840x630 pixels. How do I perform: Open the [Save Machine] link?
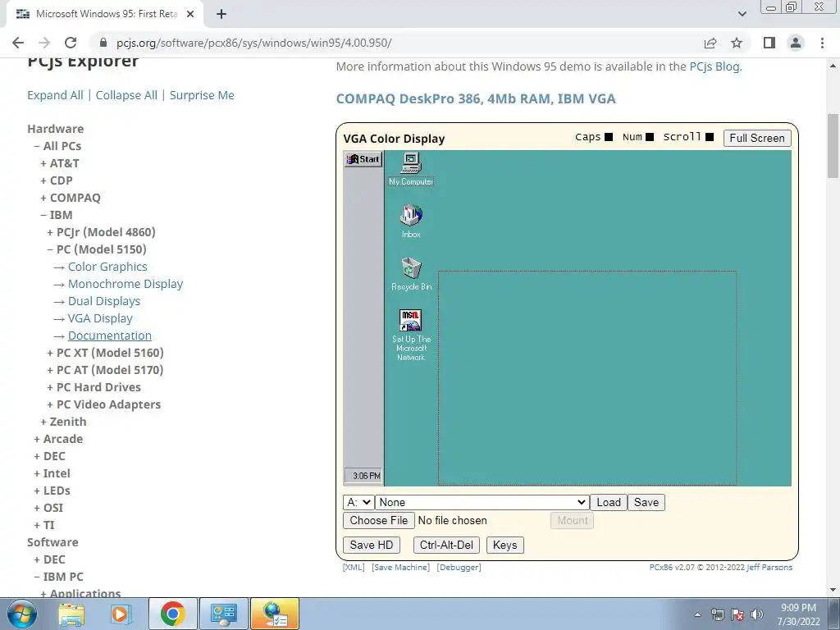coord(400,568)
